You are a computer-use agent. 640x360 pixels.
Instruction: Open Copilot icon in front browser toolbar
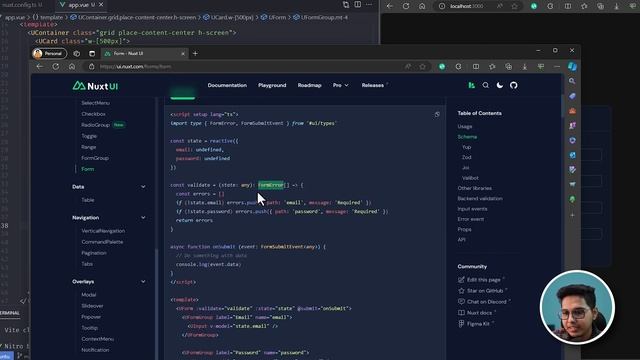point(572,67)
